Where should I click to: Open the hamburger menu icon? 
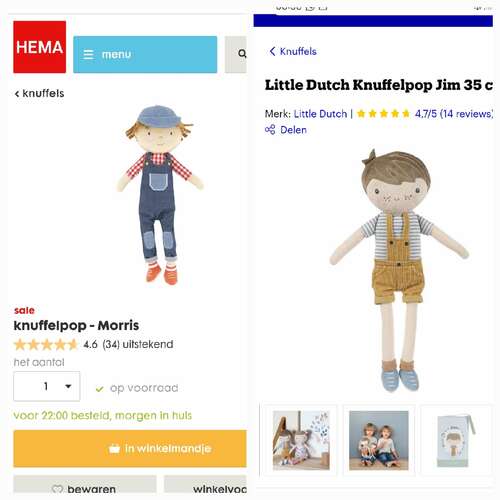point(88,54)
